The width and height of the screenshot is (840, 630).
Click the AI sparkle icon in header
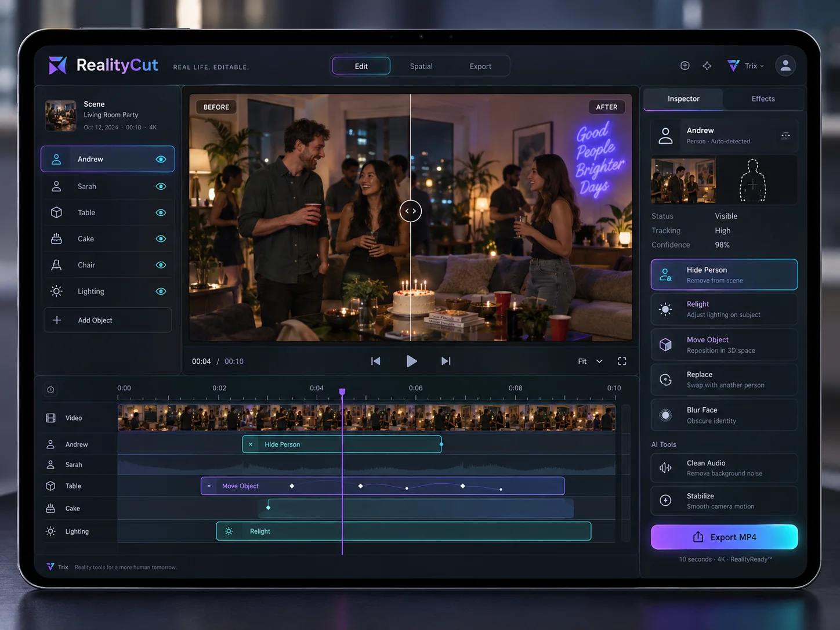point(707,66)
